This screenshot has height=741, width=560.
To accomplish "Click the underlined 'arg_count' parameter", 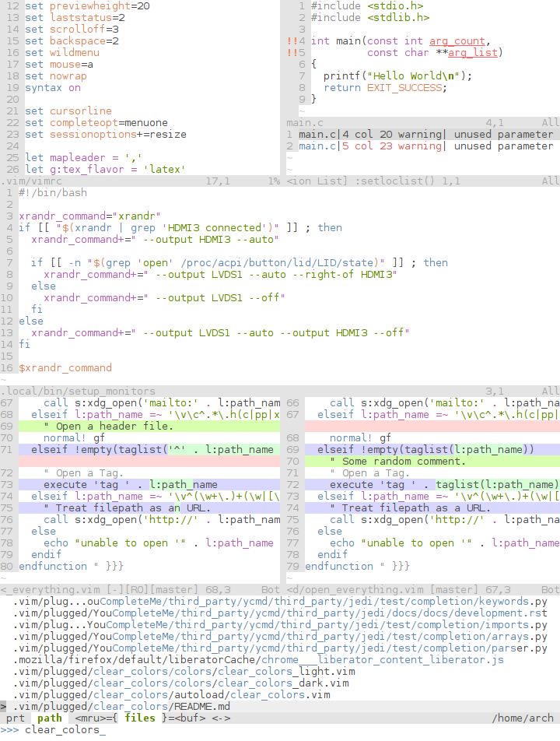I will point(457,41).
